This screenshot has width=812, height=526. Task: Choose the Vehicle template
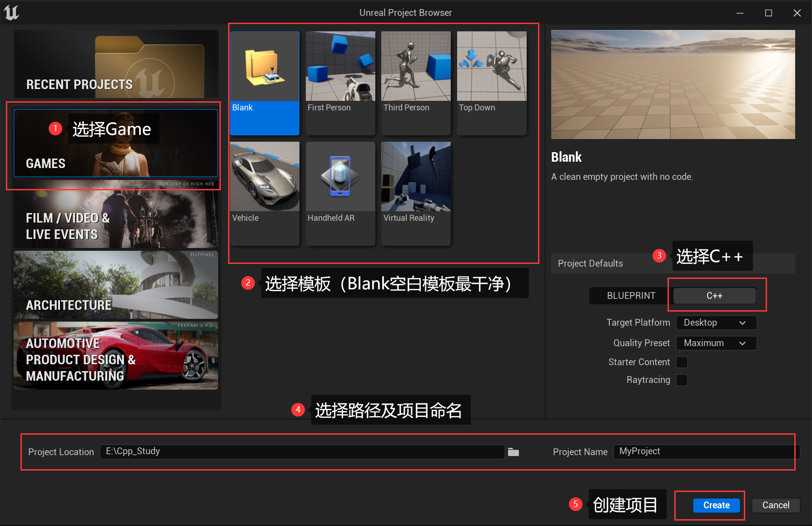[264, 194]
